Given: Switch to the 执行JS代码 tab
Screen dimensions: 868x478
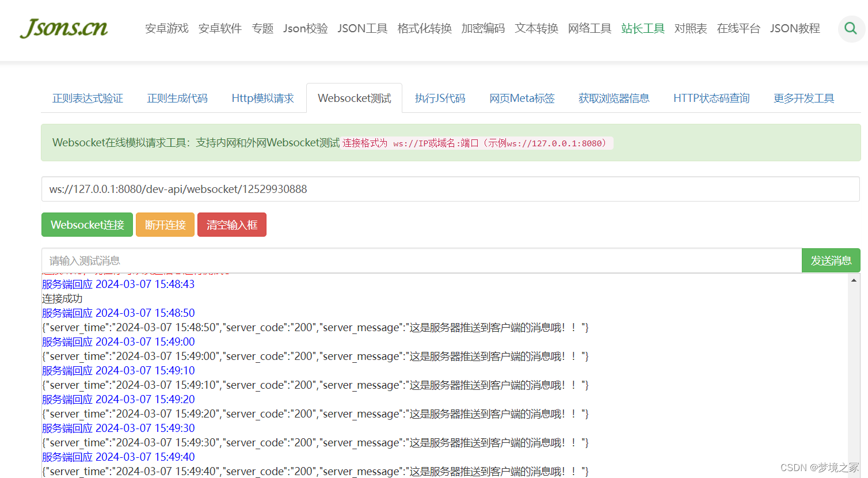Looking at the screenshot, I should pos(440,98).
